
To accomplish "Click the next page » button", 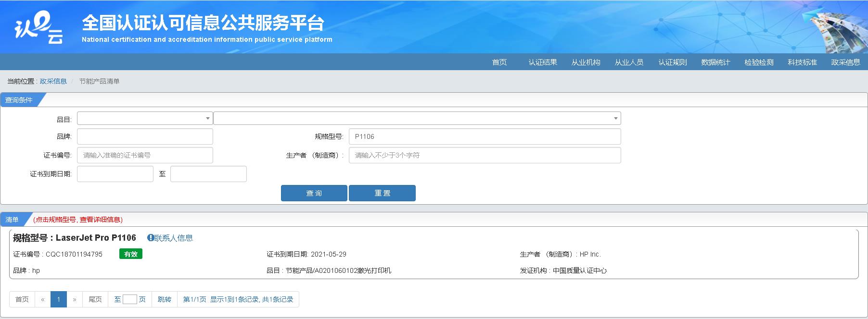I will pos(75,299).
